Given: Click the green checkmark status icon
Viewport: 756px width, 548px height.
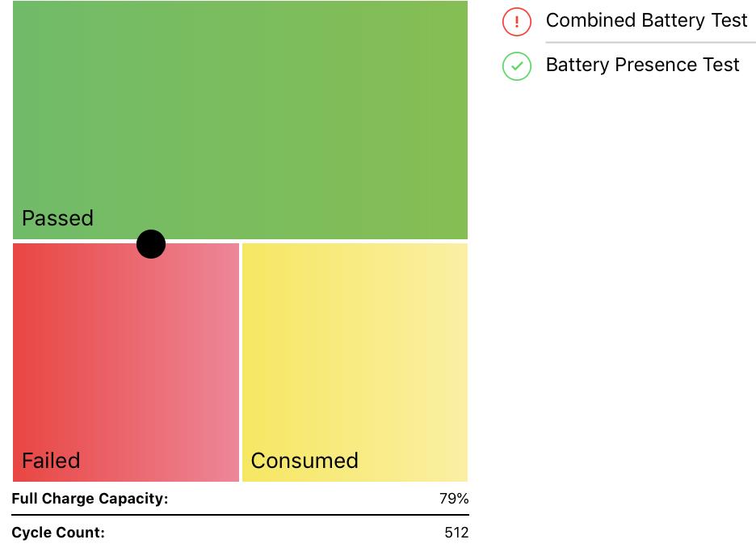Looking at the screenshot, I should coord(517,66).
